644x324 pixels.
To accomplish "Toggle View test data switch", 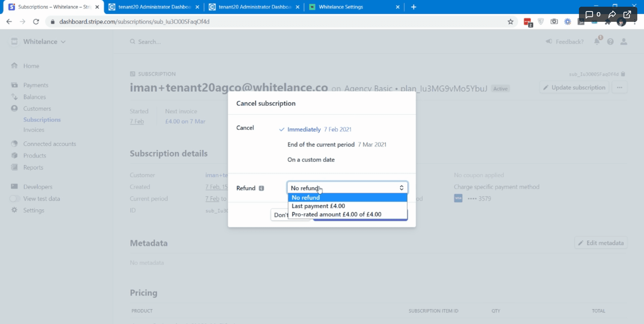I will [15, 199].
